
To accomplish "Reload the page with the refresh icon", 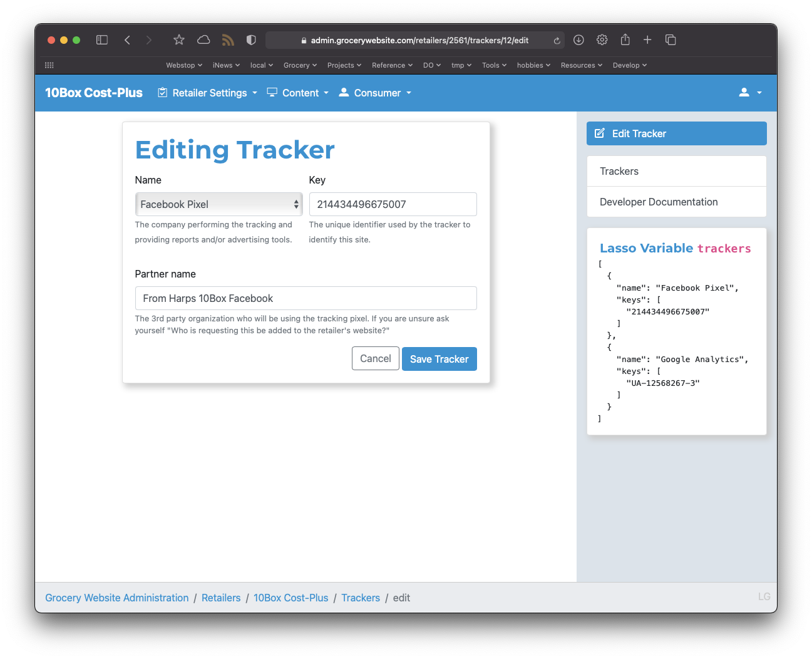I will click(557, 41).
